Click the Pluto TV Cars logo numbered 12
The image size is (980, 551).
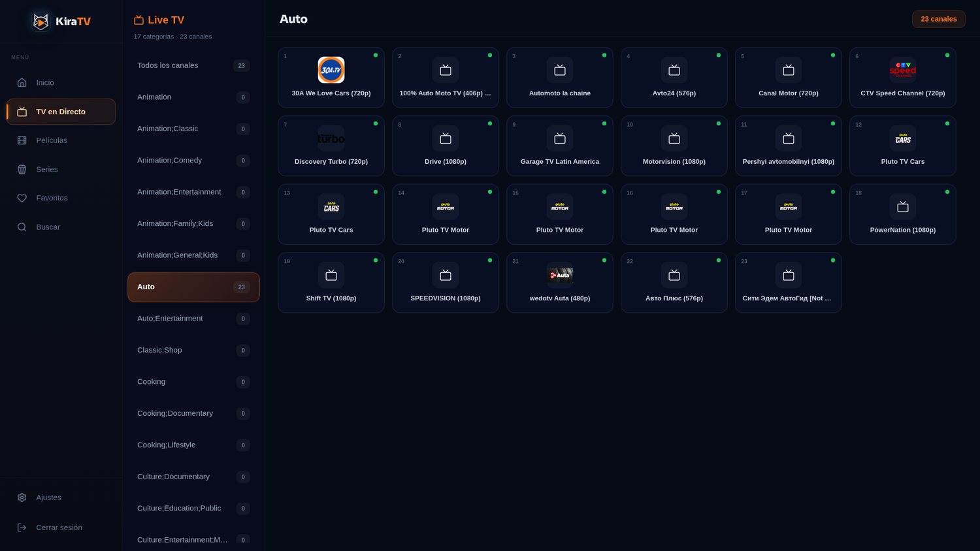[x=903, y=138]
